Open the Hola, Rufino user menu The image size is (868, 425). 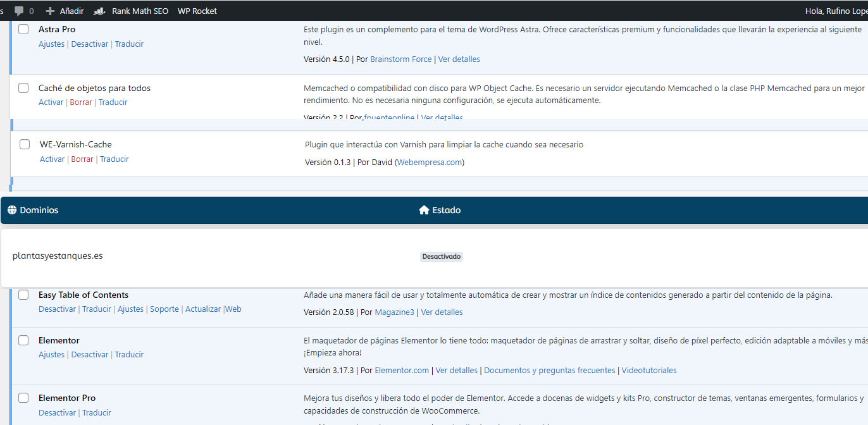[x=836, y=11]
